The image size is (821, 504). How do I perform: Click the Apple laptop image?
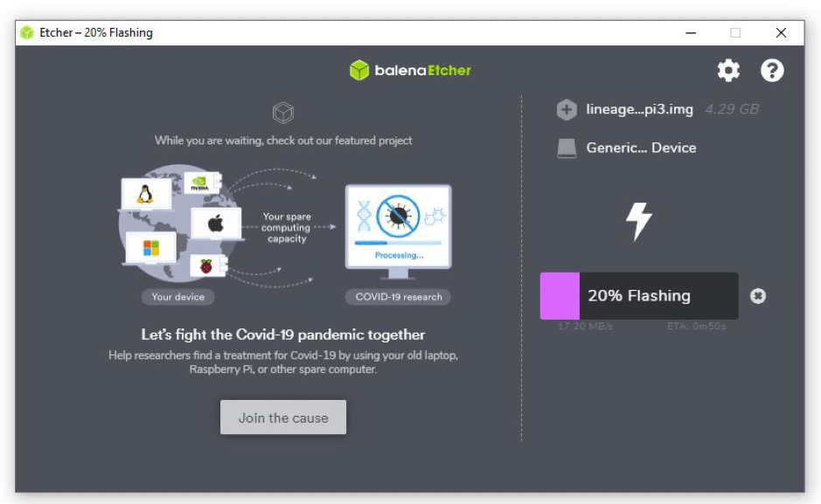click(x=216, y=224)
